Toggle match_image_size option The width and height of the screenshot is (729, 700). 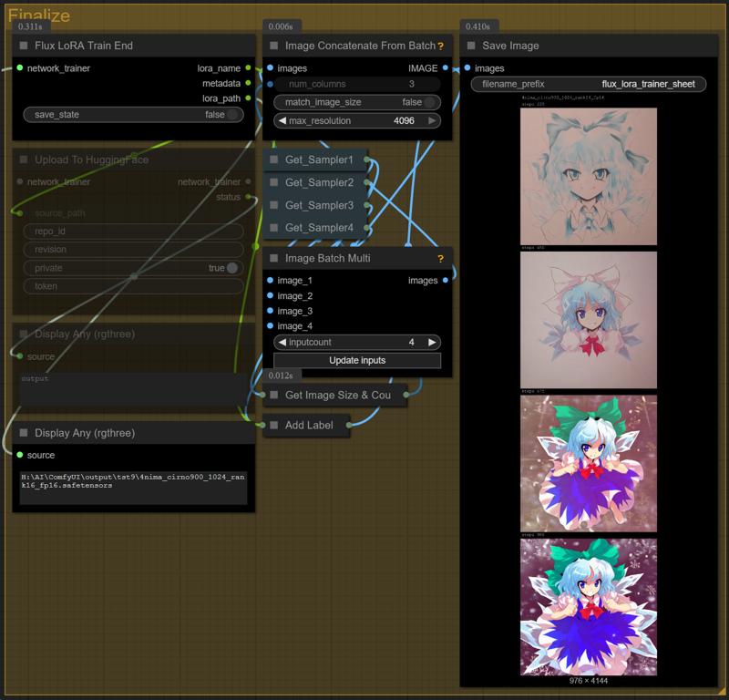point(357,102)
